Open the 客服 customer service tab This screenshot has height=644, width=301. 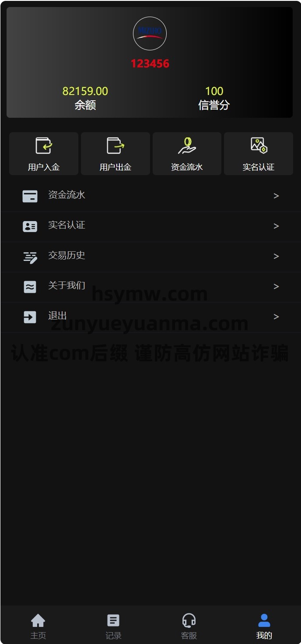[189, 626]
